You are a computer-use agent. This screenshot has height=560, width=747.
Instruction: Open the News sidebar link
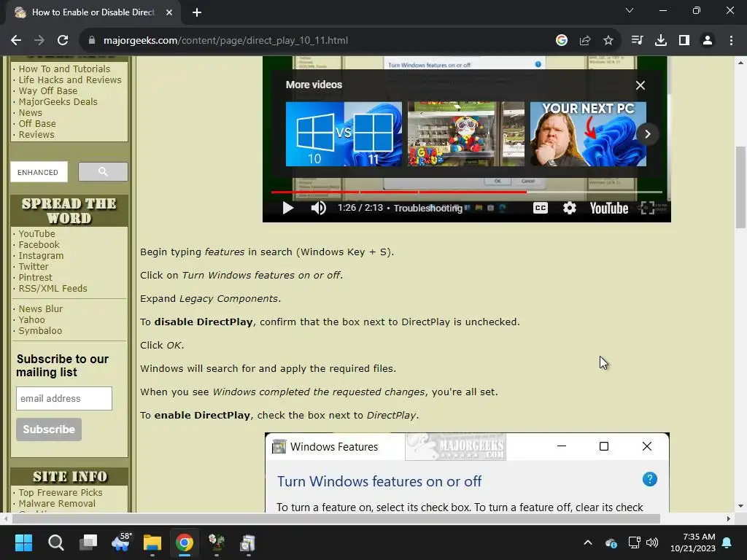pos(30,113)
